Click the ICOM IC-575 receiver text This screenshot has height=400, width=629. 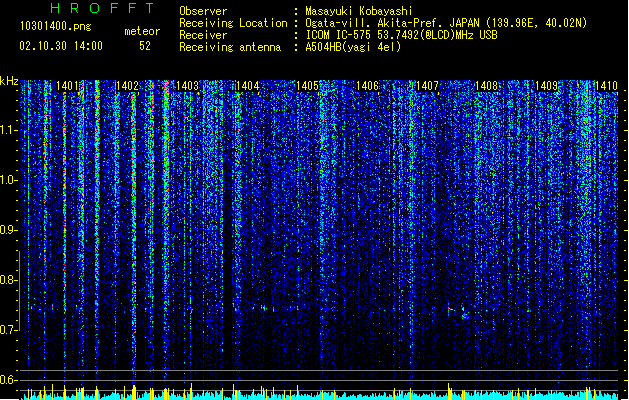[401, 35]
